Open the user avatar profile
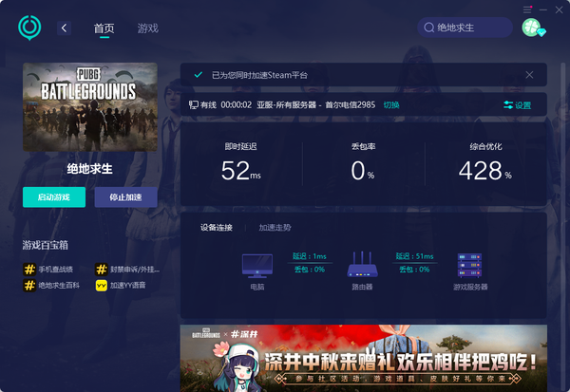The image size is (570, 392). pos(532,28)
